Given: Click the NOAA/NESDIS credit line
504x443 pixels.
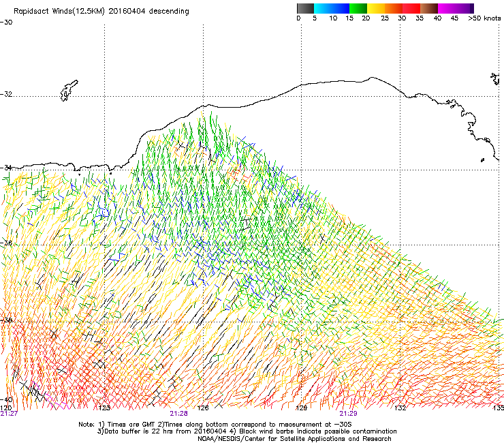Looking at the screenshot, I should (x=294, y=439).
